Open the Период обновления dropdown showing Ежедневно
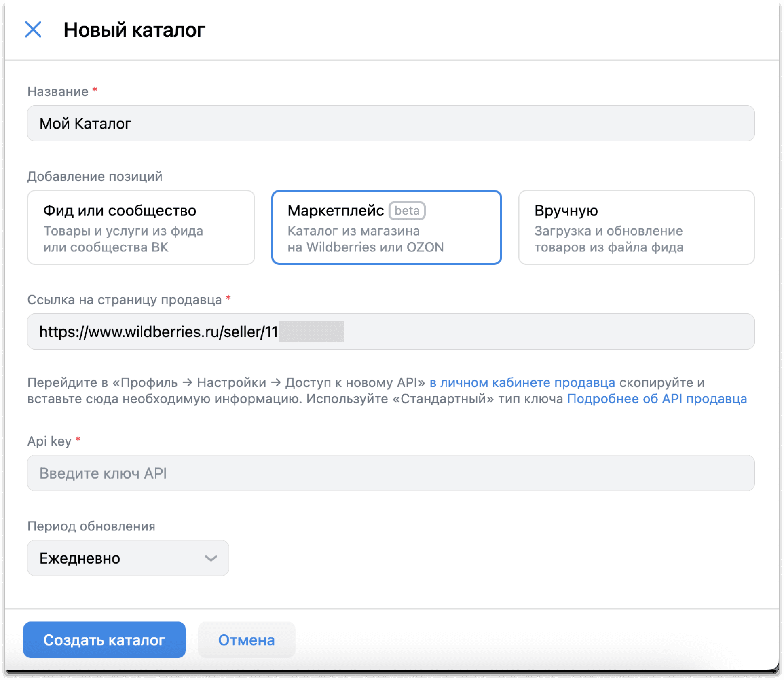784x680 pixels. (128, 558)
